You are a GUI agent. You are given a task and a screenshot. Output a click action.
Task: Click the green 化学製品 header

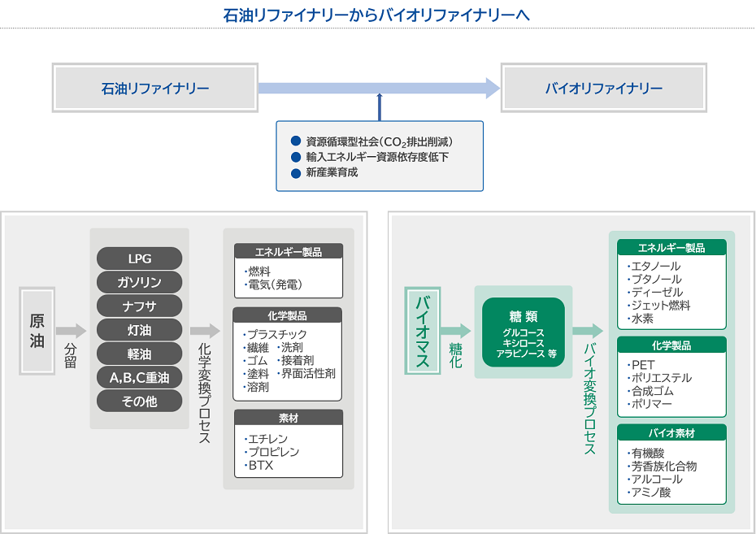[671, 345]
